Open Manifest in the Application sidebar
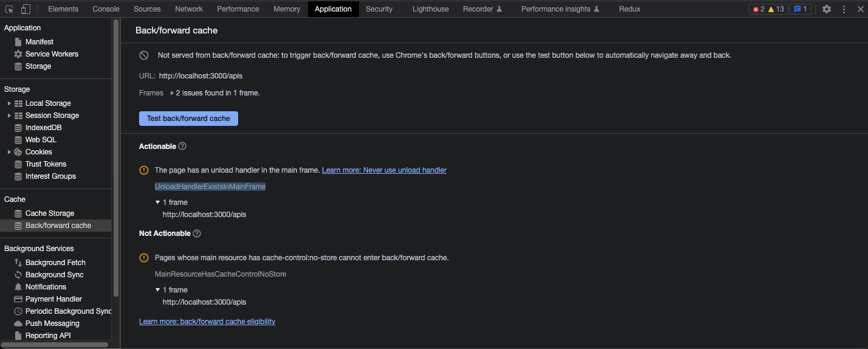Viewport: 868px width, 349px height. 39,42
